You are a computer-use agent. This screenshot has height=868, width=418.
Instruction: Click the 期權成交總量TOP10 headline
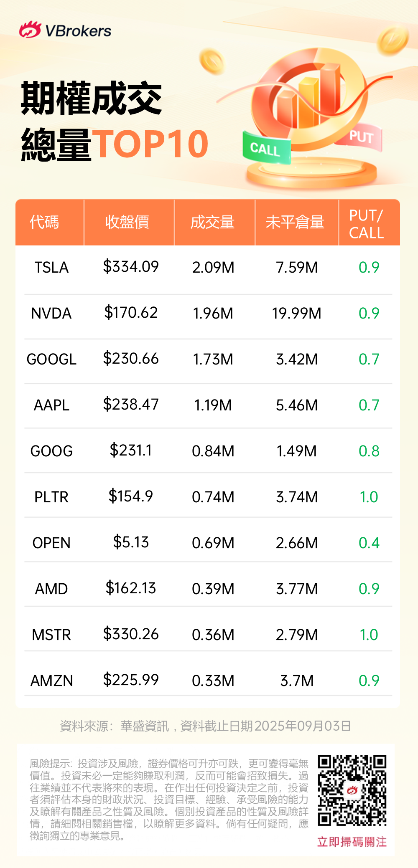(115, 121)
